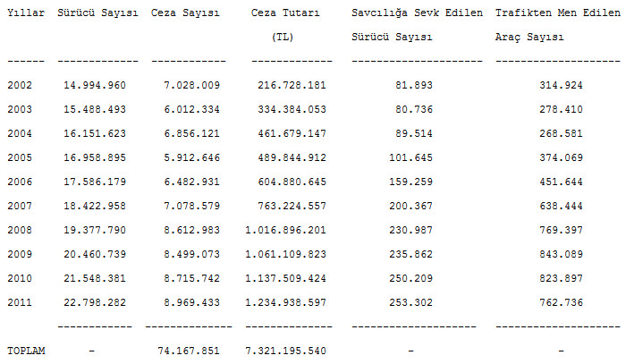Screen dimensions: 634x364
Task: Select the (TL) unit label
Action: pos(283,38)
